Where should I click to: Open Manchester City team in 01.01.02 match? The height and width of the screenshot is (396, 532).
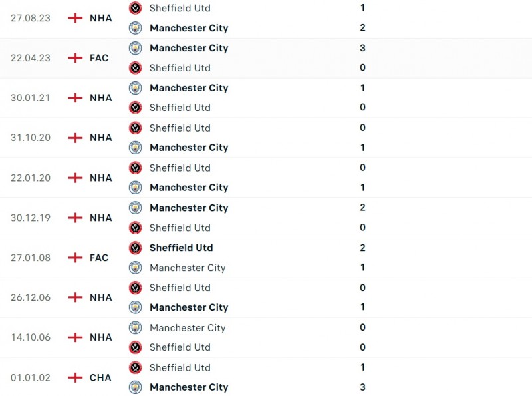189,387
